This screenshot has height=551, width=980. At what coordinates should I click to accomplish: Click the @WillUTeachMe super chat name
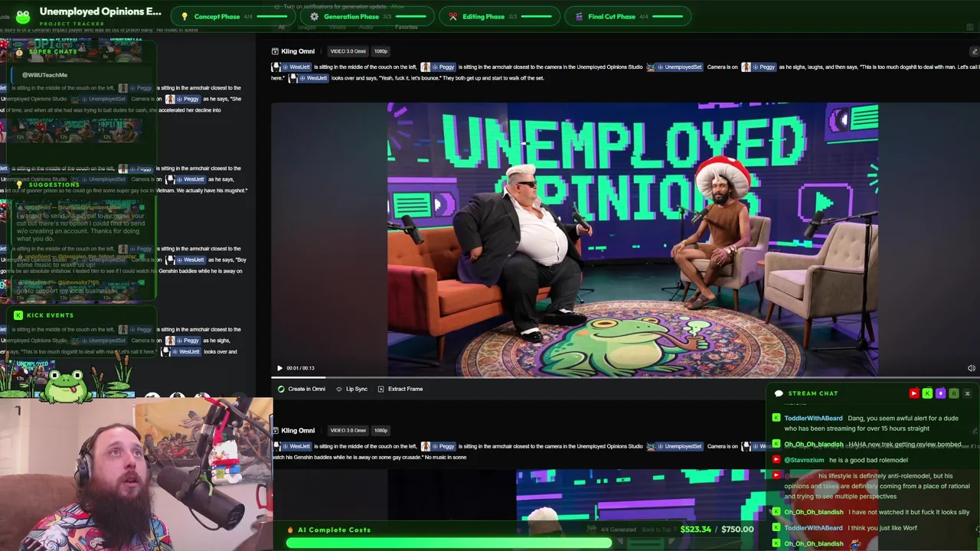tap(44, 75)
